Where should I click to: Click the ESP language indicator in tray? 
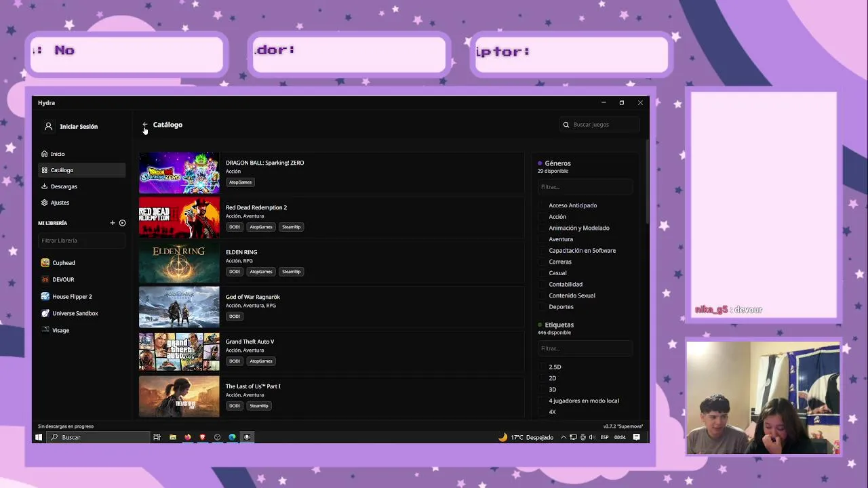604,437
